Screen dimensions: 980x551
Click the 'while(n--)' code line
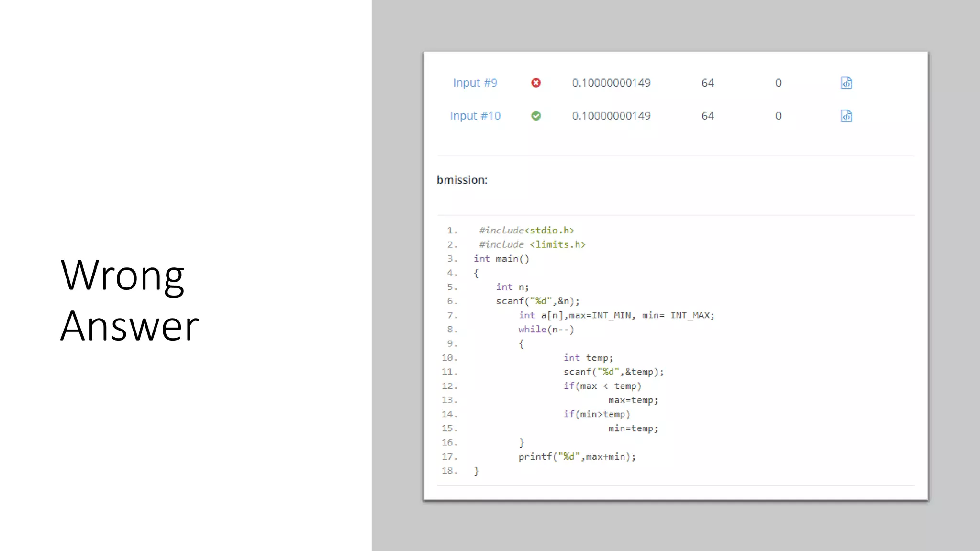click(x=546, y=330)
